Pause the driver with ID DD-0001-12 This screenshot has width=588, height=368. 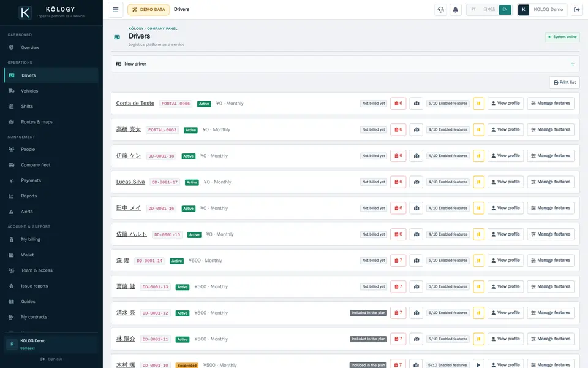point(478,313)
